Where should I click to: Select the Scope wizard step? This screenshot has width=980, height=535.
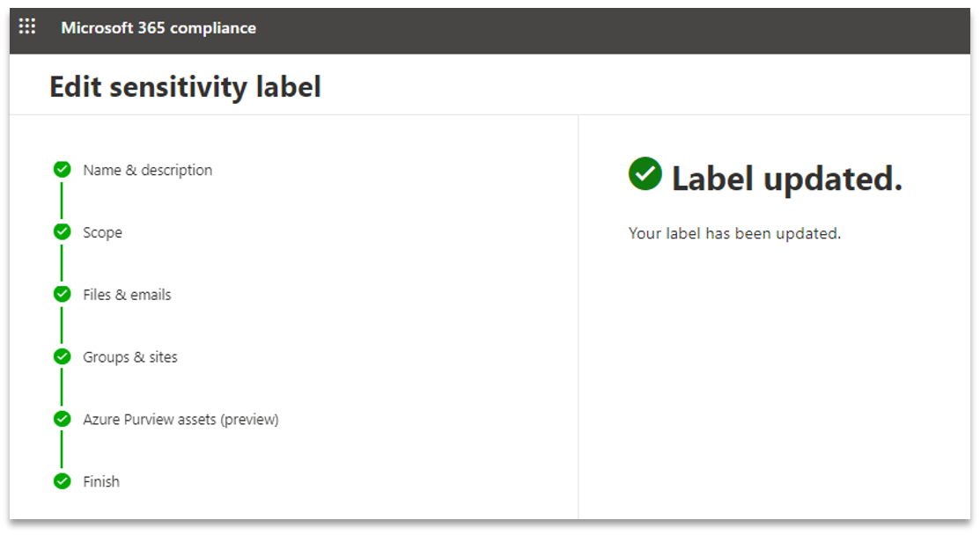[x=102, y=232]
